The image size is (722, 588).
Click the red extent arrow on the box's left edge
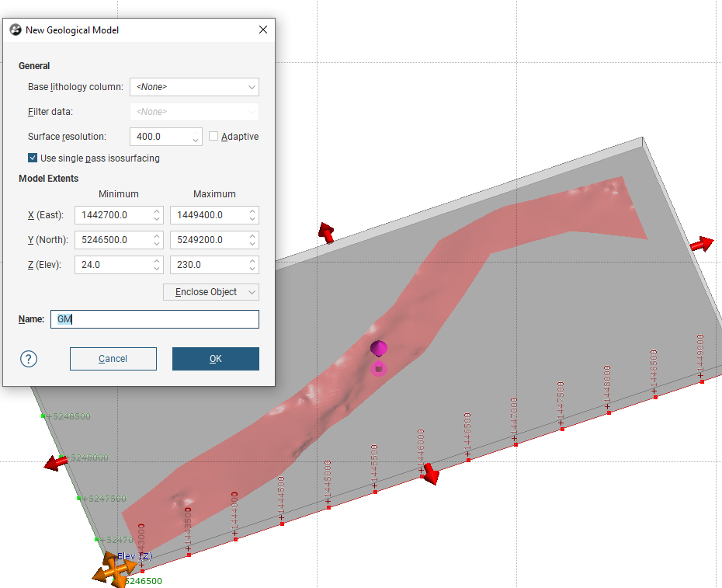pyautogui.click(x=56, y=463)
